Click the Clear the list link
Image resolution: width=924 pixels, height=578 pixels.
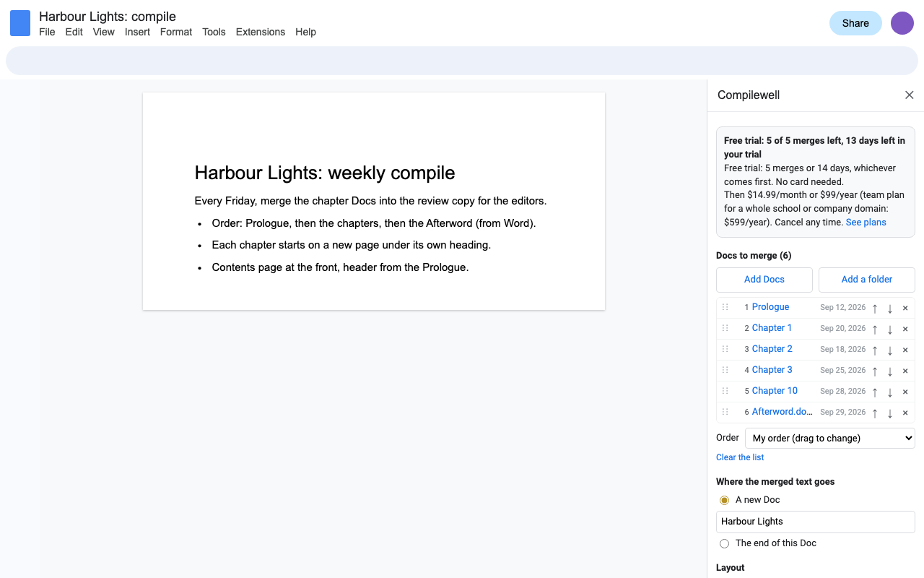pyautogui.click(x=740, y=457)
